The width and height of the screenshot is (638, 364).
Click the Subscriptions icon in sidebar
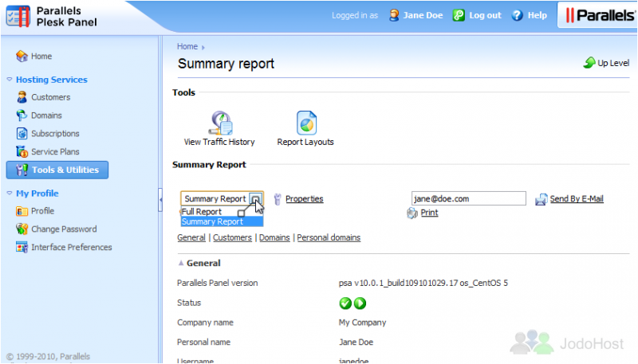click(x=22, y=133)
